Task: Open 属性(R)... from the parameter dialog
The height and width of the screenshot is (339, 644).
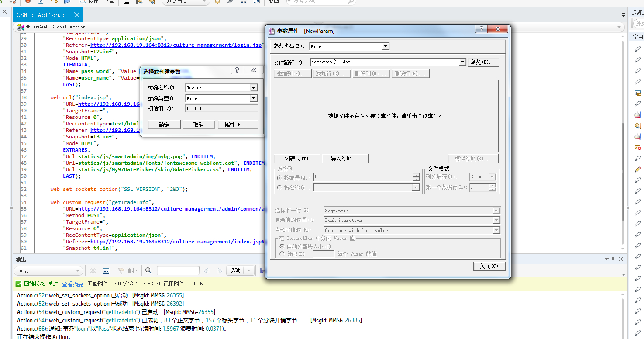Action: (x=238, y=125)
